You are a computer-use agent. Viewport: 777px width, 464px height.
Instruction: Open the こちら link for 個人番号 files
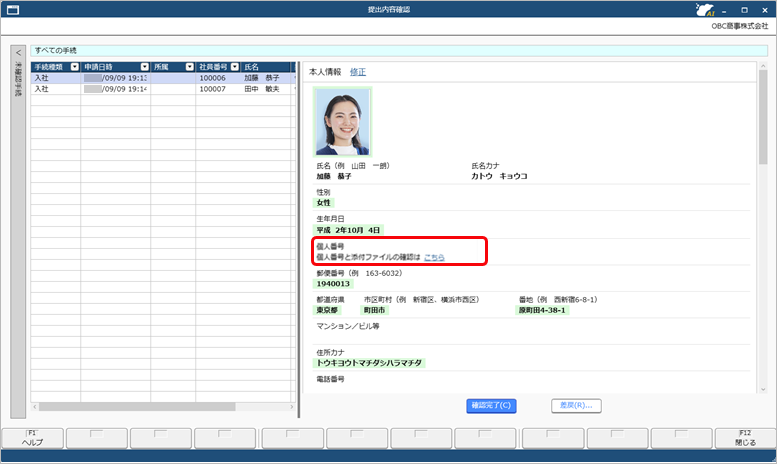[x=434, y=257]
